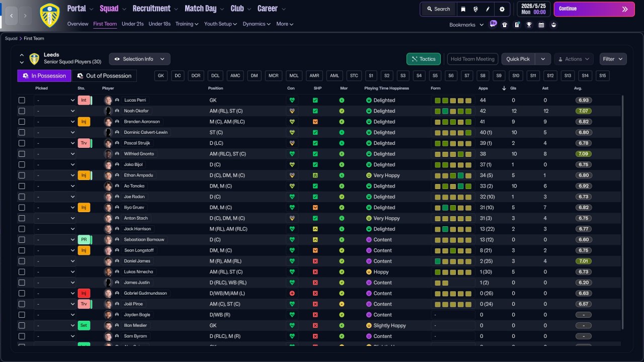The height and width of the screenshot is (362, 644).
Task: Click the pencil edit icon
Action: coord(488,9)
